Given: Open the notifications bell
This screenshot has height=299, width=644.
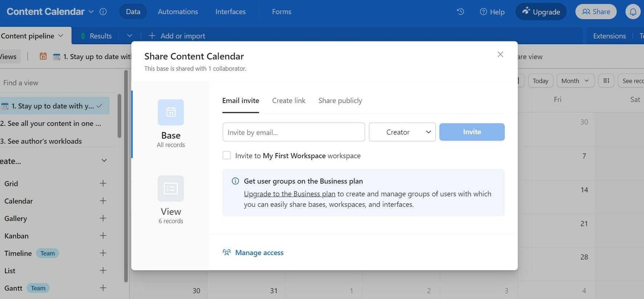Looking at the screenshot, I should coord(633,12).
